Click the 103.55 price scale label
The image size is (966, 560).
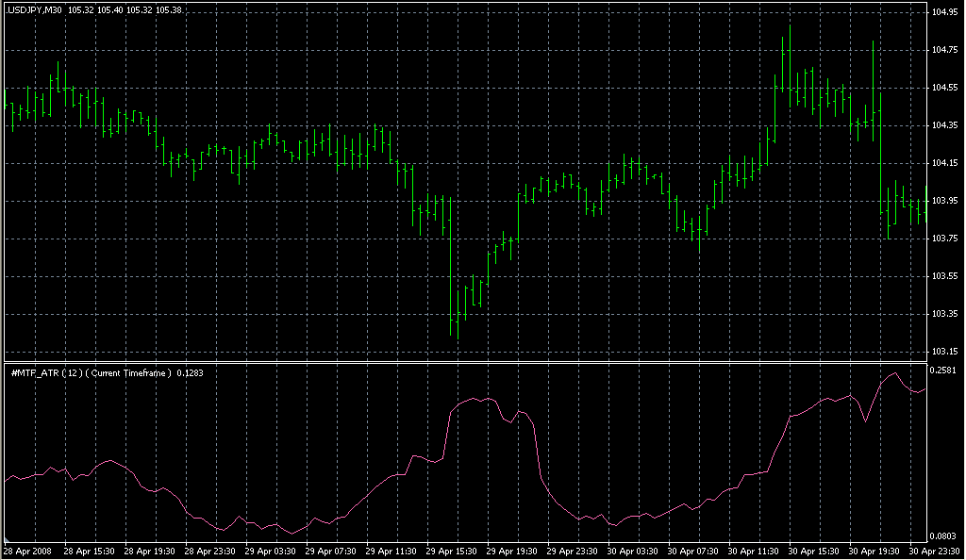point(944,276)
